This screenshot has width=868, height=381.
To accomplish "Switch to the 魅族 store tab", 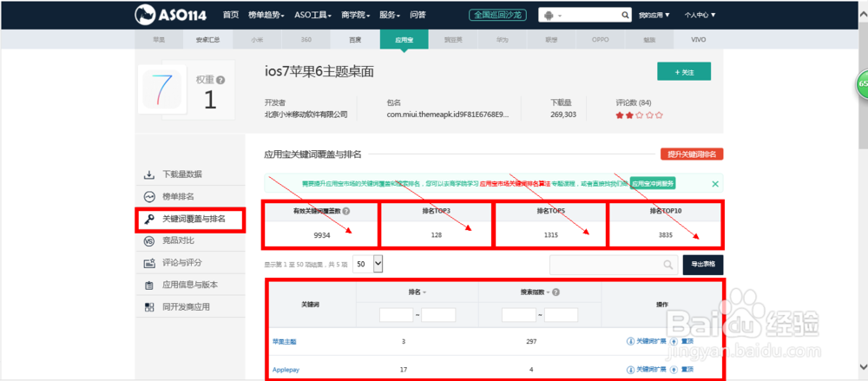I will coord(649,40).
